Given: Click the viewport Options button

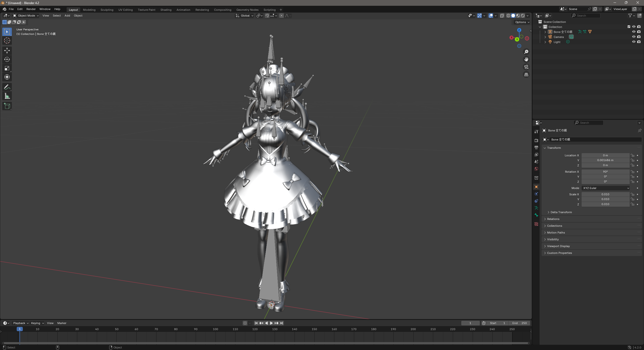Looking at the screenshot, I should [x=522, y=22].
